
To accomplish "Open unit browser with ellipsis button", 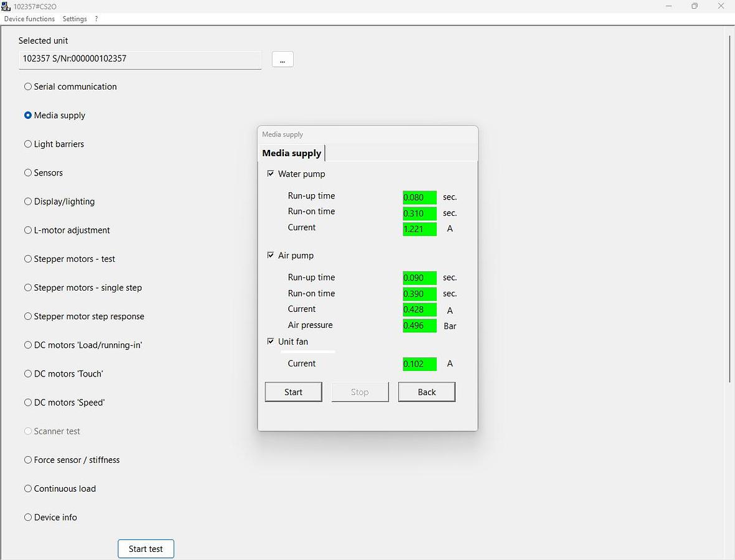I will pyautogui.click(x=283, y=59).
